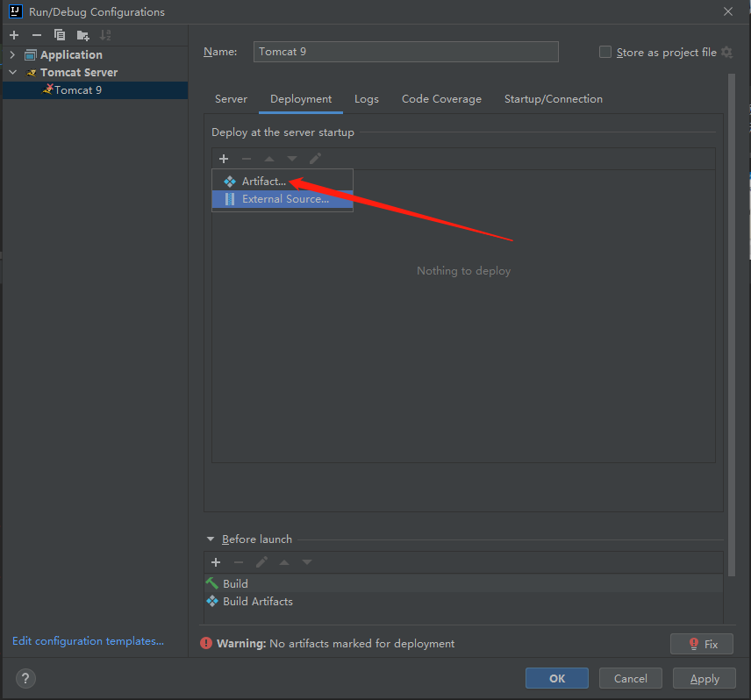Select Build in Before launch list
751x700 pixels.
[x=463, y=583]
